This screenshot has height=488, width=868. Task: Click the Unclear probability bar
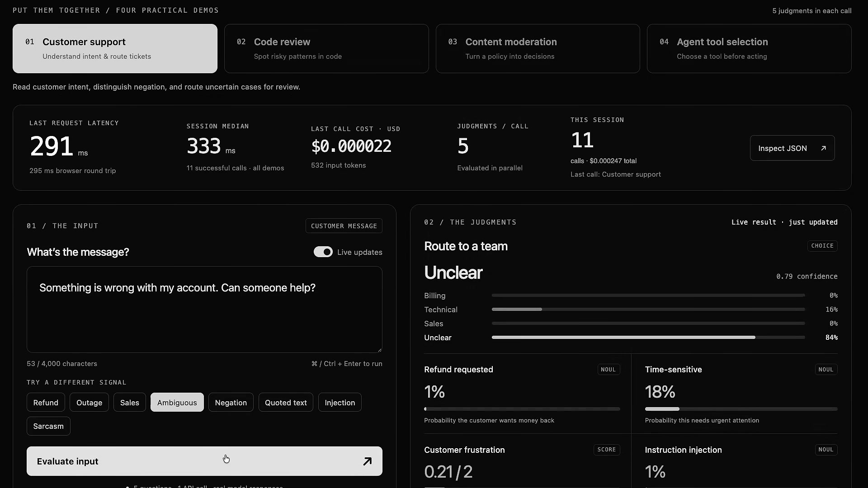tap(648, 338)
